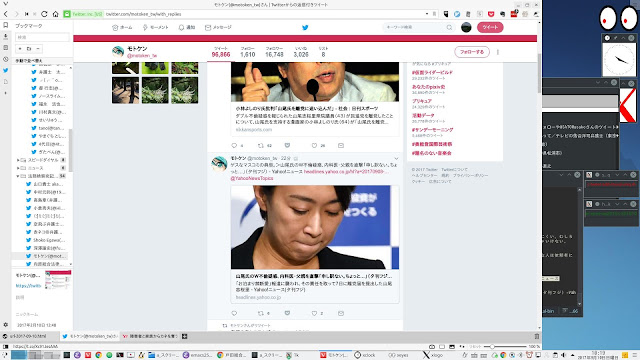The image size is (640, 360).
Task: Retweet the Yamao tweet
Action: click(x=261, y=313)
